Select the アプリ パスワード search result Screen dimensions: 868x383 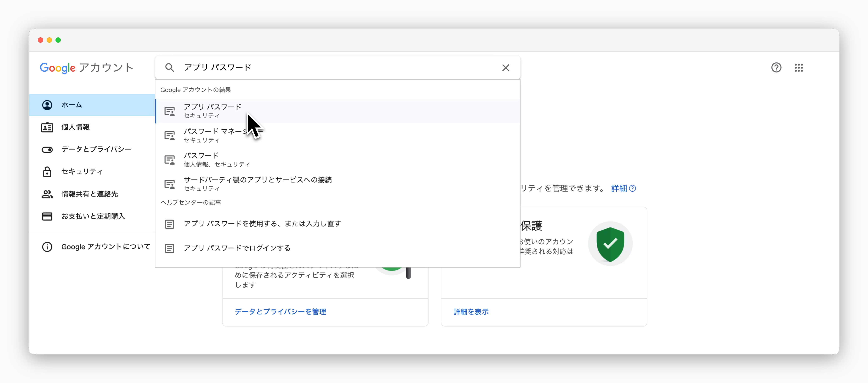[x=338, y=111]
